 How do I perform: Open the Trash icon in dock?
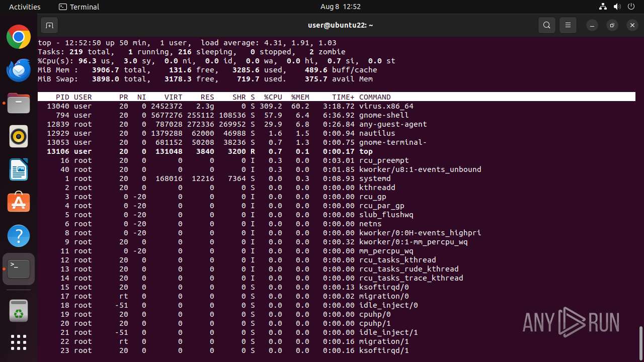19,310
